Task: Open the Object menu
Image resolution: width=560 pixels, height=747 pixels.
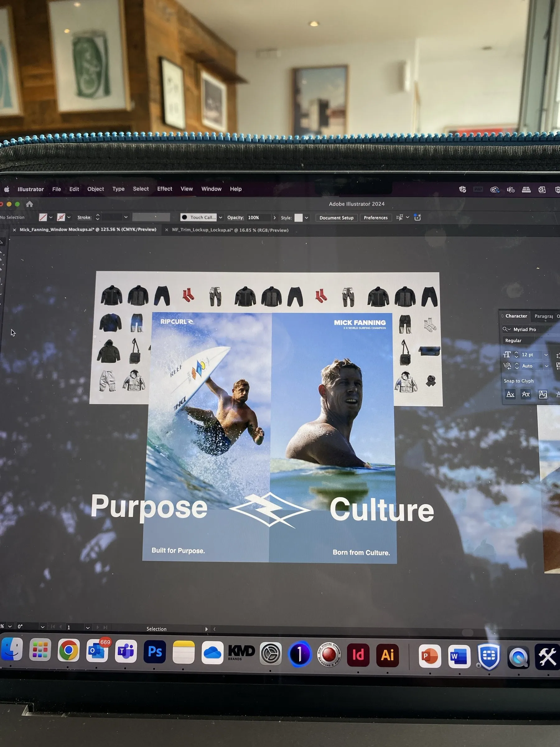Action: click(x=96, y=189)
